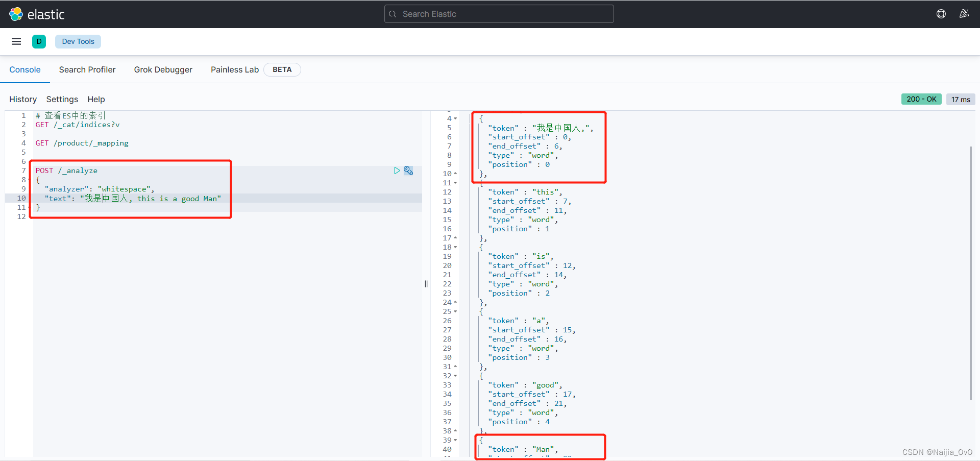Viewport: 980px width, 461px height.
Task: Expand the collapsed section marker at line 17
Action: (x=454, y=238)
